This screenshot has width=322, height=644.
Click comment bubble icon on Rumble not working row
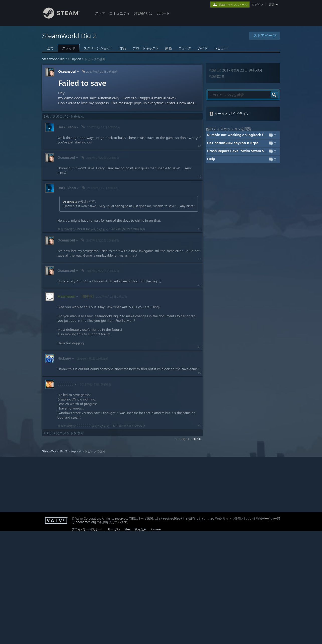point(271,135)
